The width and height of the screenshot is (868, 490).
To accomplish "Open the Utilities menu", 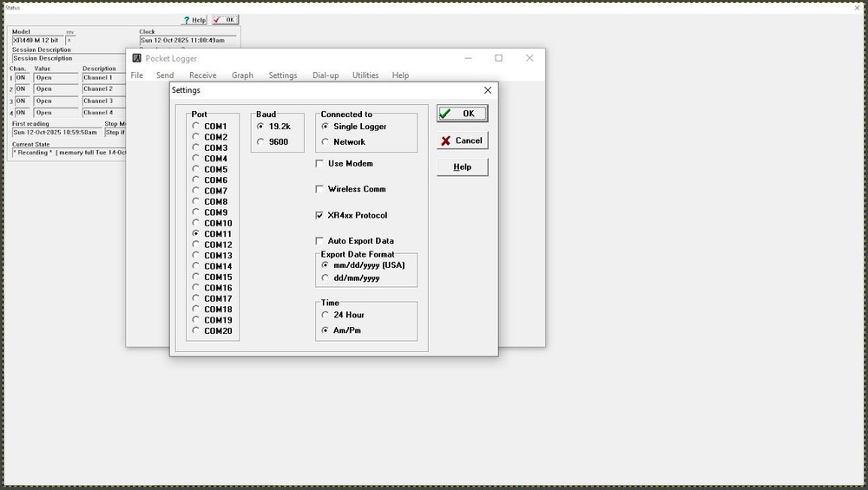I will point(365,75).
